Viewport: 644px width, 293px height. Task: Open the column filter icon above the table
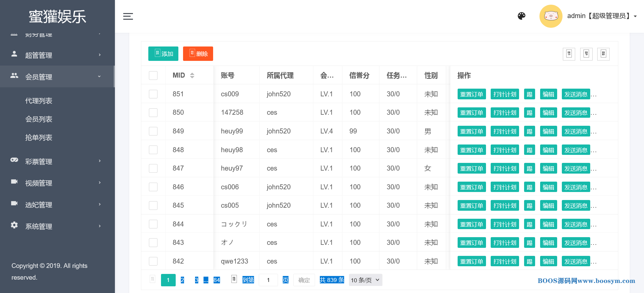569,54
